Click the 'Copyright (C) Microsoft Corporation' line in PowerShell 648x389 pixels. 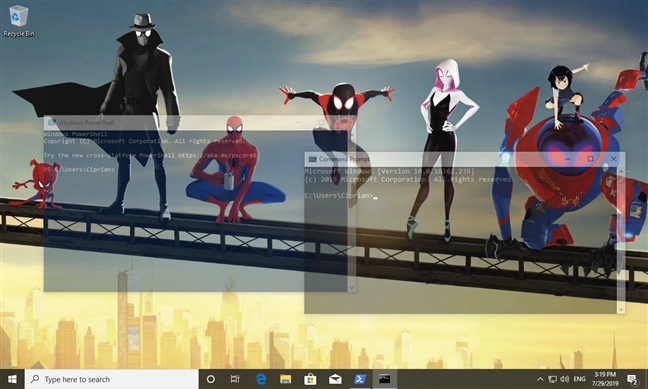pyautogui.click(x=145, y=141)
